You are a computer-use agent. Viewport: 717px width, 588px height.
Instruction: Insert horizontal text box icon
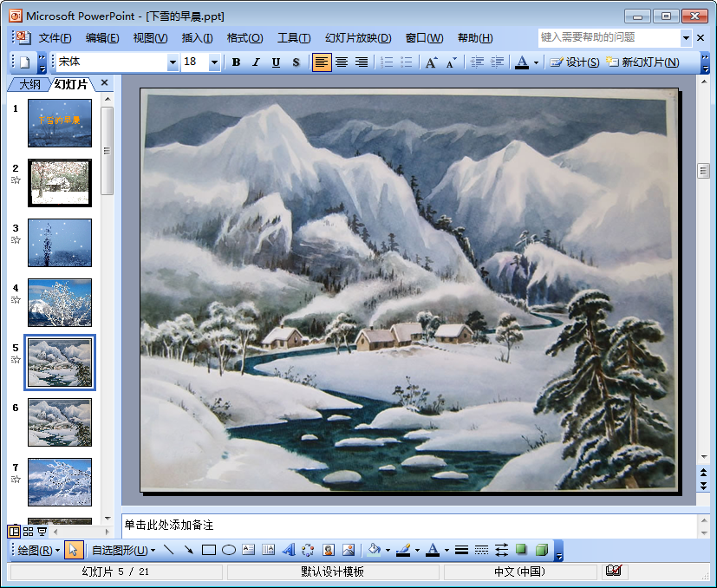[248, 550]
